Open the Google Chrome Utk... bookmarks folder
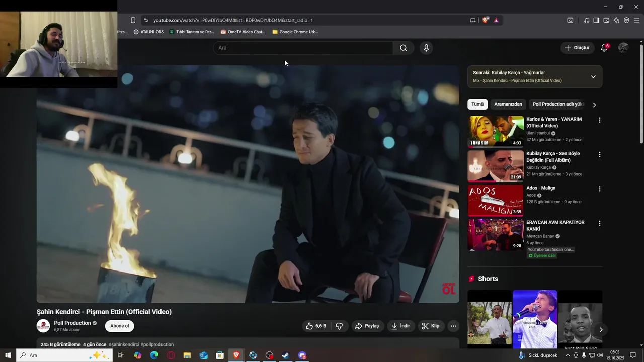 point(295,32)
